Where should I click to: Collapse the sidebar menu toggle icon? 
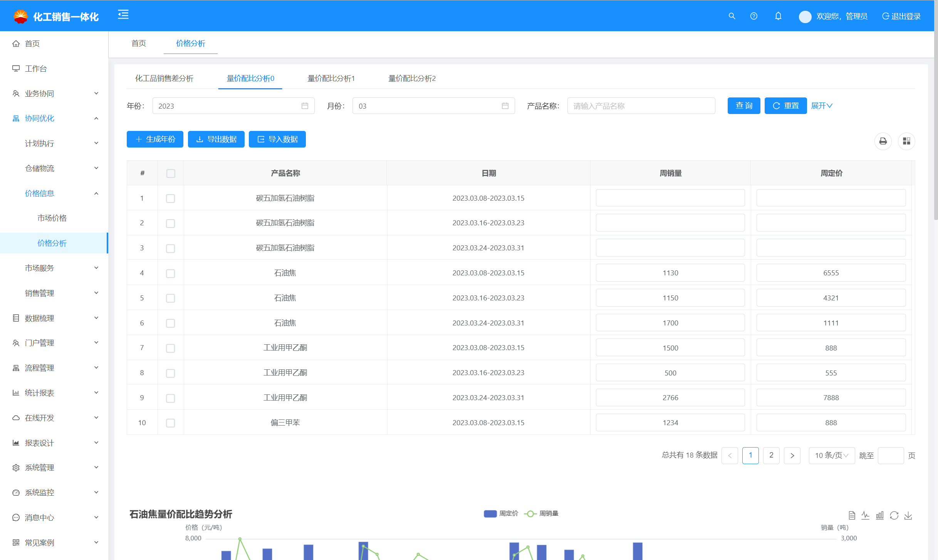pyautogui.click(x=123, y=15)
